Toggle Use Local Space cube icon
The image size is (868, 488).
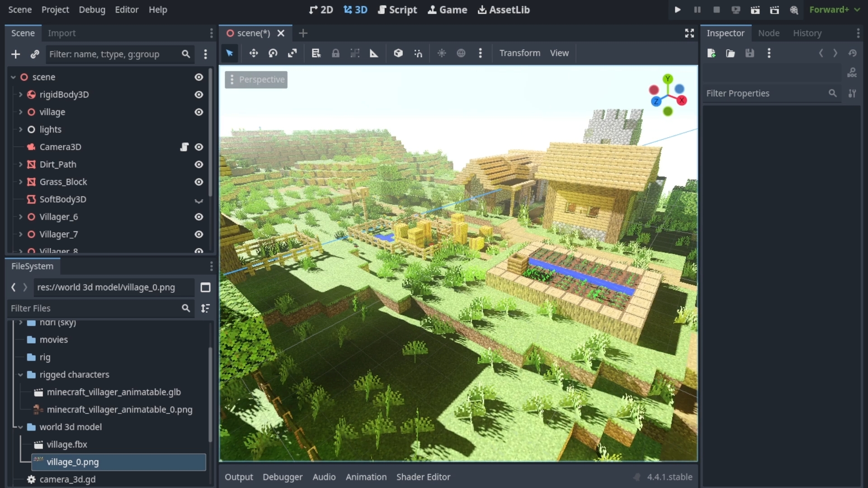(398, 53)
